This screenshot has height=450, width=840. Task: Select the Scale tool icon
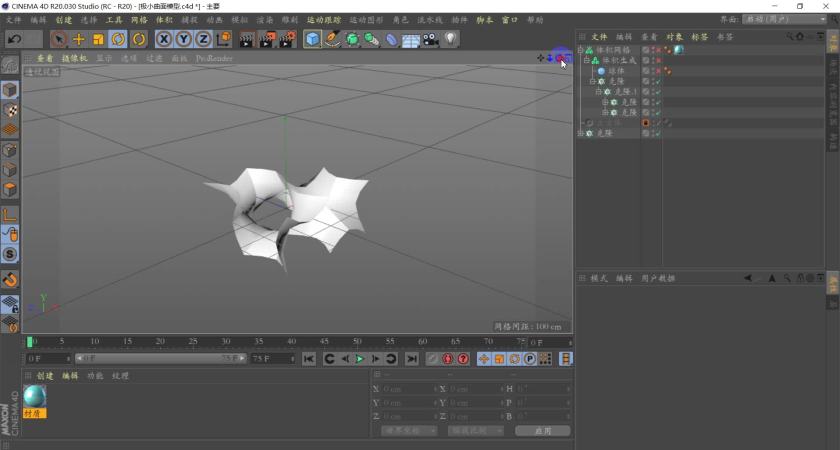point(99,39)
